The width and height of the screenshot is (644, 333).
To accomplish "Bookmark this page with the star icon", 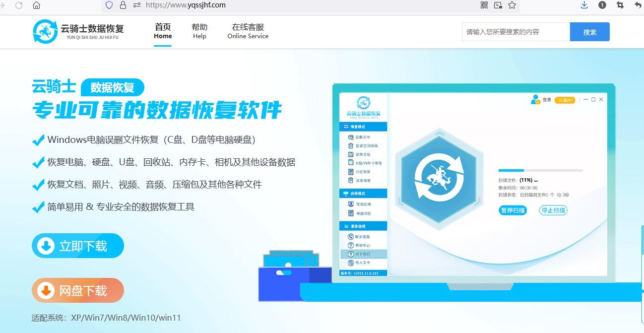I will [x=512, y=5].
